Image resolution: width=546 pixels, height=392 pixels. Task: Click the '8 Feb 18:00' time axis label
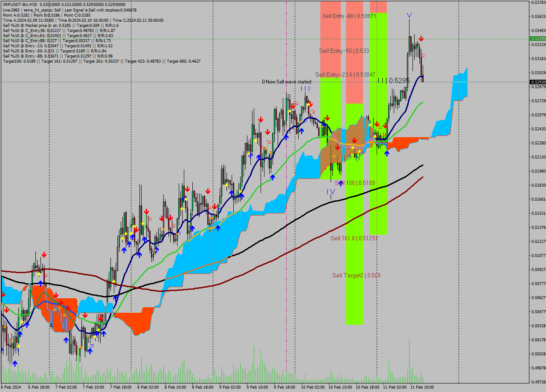(x=203, y=387)
